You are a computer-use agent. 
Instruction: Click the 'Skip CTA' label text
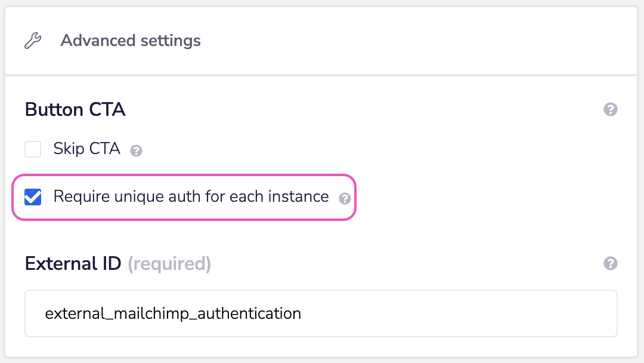pos(87,149)
